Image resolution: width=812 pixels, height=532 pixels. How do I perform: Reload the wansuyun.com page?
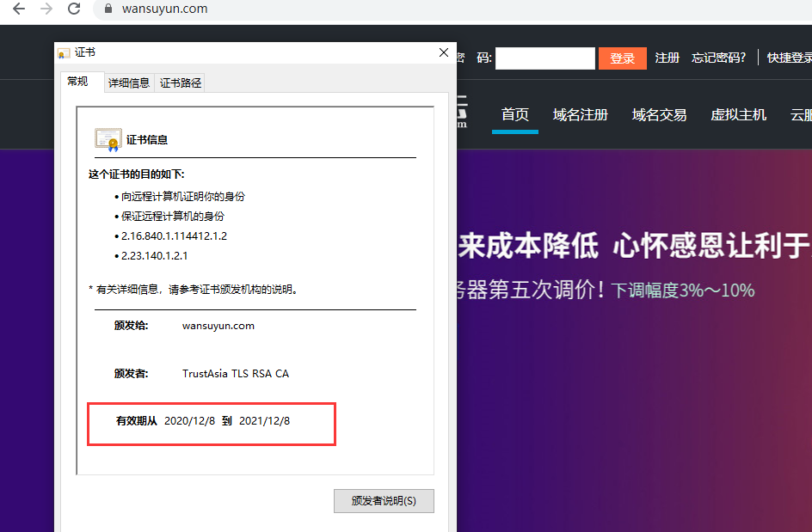tap(74, 9)
